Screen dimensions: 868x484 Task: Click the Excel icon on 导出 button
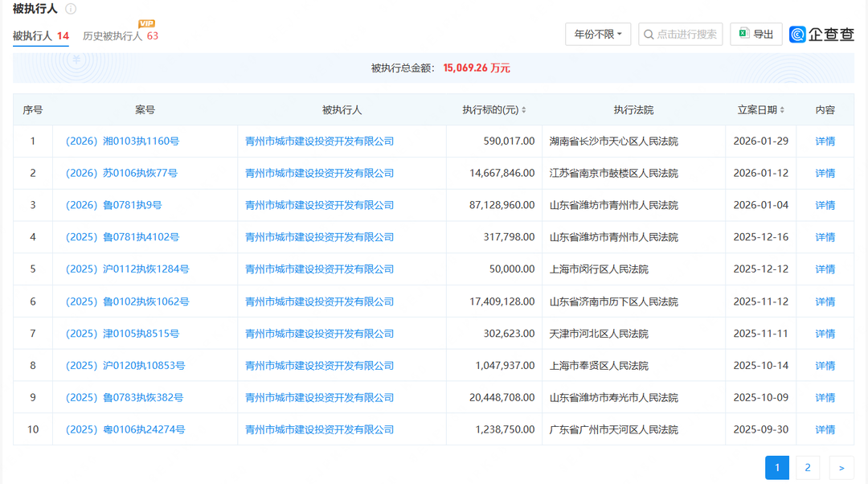click(744, 34)
